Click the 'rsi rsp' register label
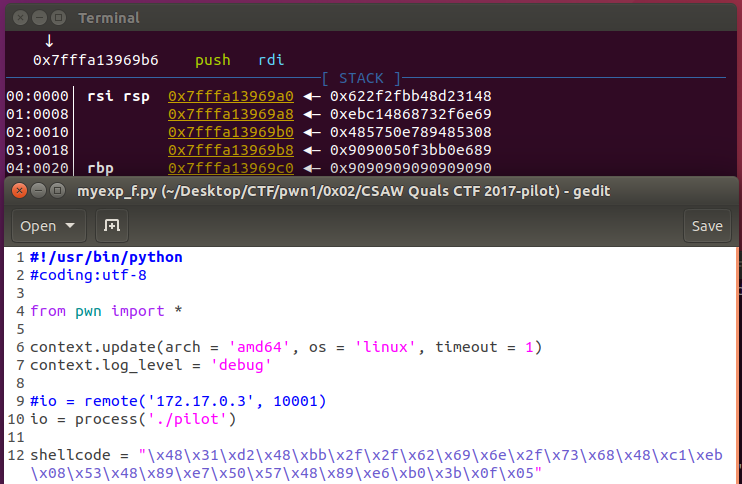Viewport: 742px width, 484px height. (x=118, y=97)
